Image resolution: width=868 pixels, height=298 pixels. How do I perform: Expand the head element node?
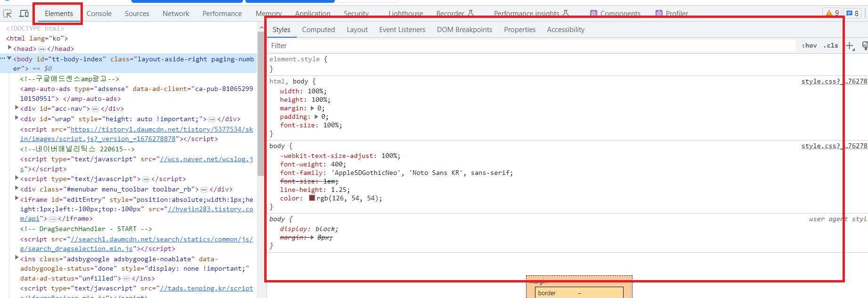coord(9,48)
